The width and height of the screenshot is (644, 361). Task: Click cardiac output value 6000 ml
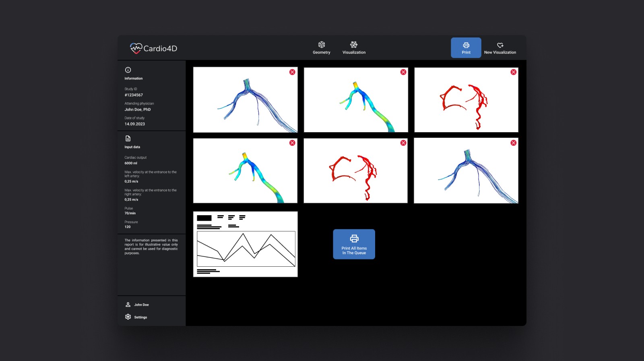tap(131, 163)
